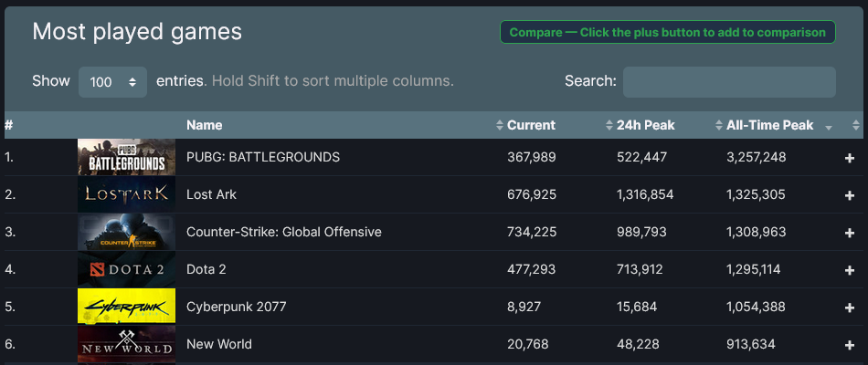868x365 pixels.
Task: Open the entries count dropdown showing 100
Action: tap(112, 82)
